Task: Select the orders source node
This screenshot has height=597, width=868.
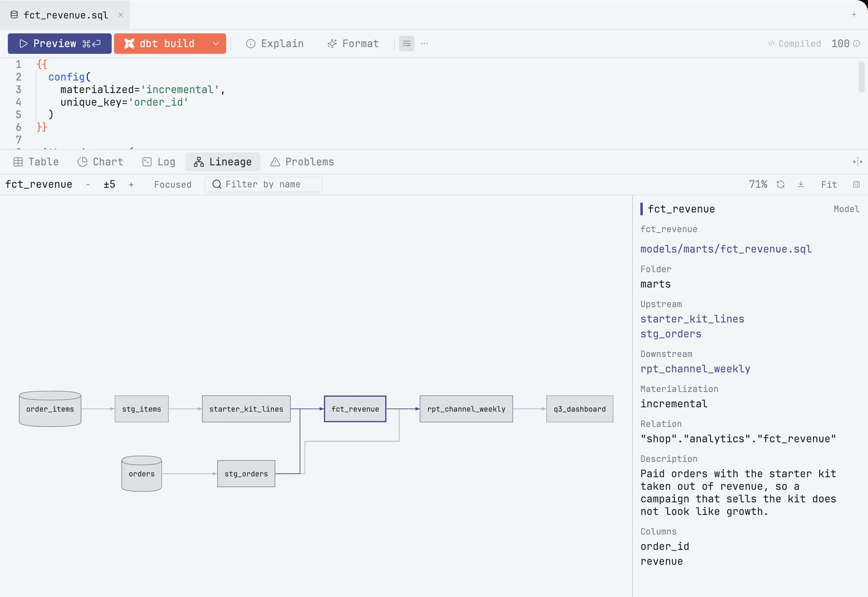Action: (x=142, y=474)
